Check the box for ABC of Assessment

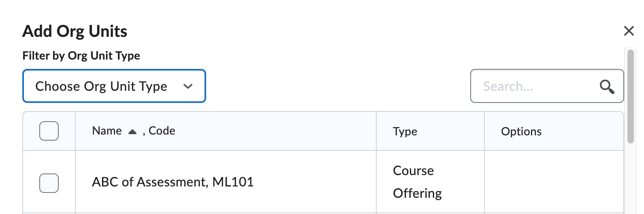point(49,183)
